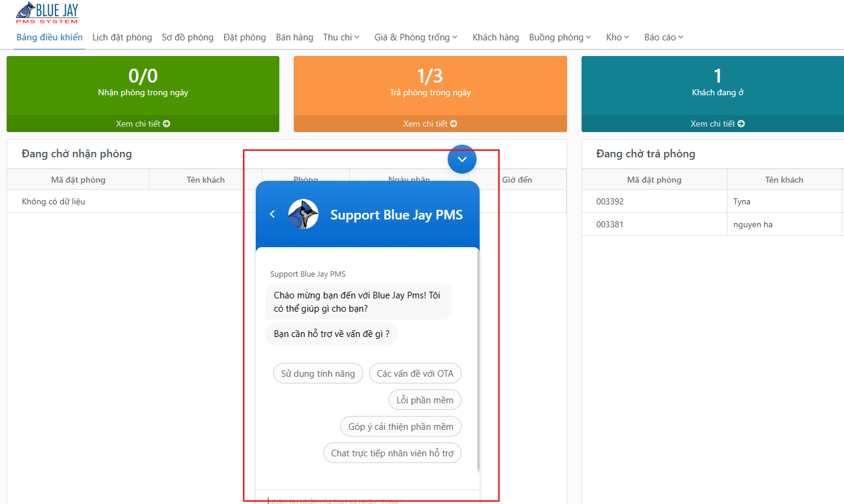Choose the Sử dụng tính năng quick reply
Image resolution: width=844 pixels, height=504 pixels.
pos(318,374)
